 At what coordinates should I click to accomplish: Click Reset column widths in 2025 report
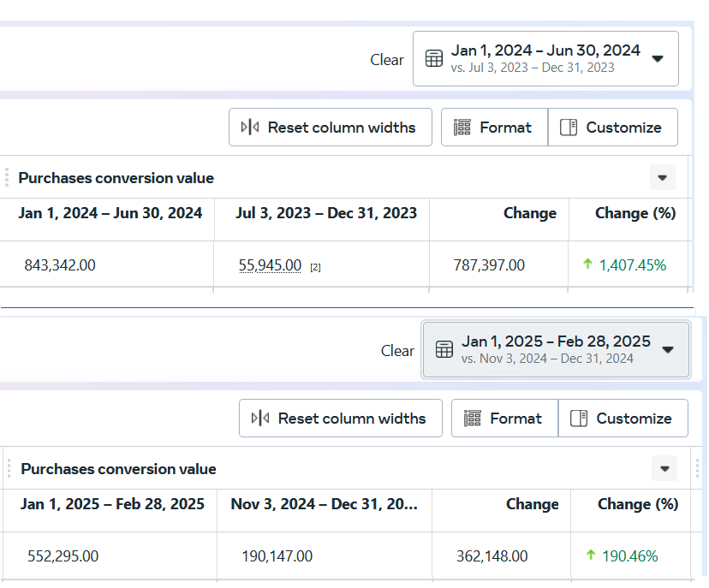coord(341,419)
